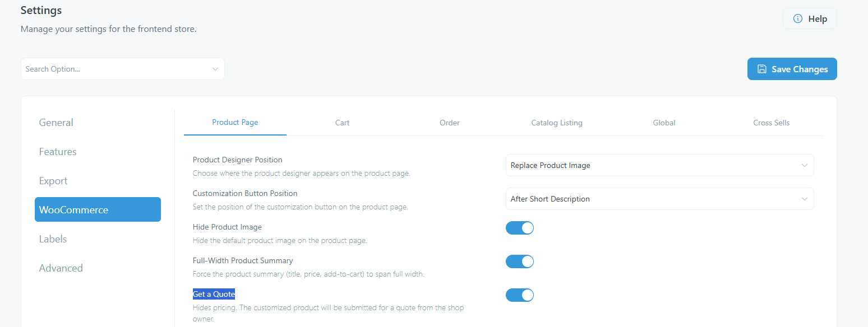Viewport: 868px width, 327px height.
Task: Switch to the Product Page tab
Action: click(235, 123)
